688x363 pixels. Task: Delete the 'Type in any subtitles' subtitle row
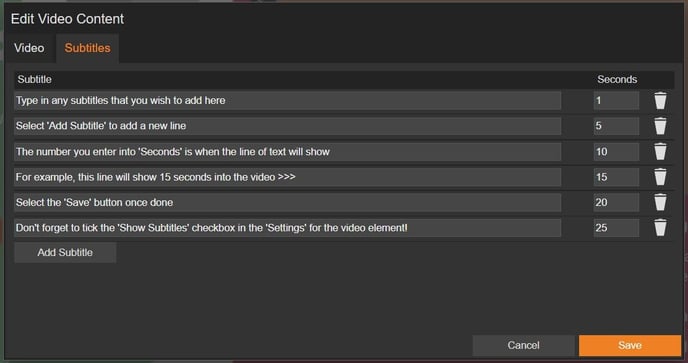[x=660, y=101]
